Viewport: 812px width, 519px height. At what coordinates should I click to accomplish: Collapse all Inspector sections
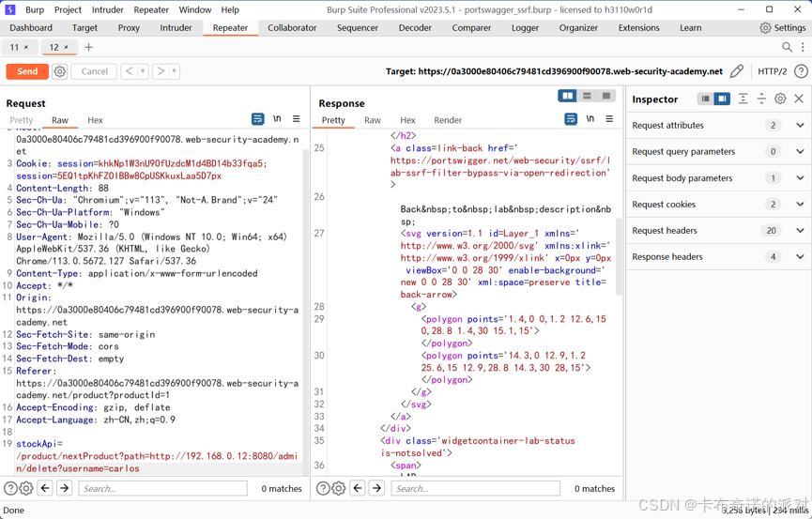pyautogui.click(x=761, y=99)
